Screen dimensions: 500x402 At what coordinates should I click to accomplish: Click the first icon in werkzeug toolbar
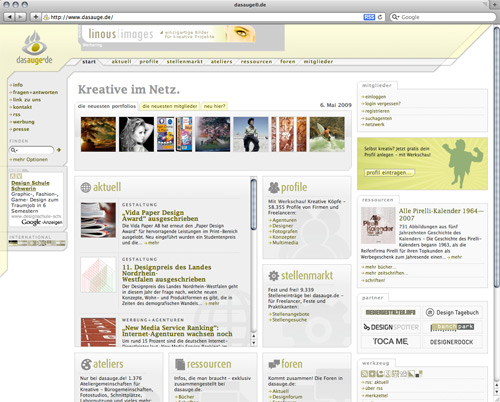point(364,374)
